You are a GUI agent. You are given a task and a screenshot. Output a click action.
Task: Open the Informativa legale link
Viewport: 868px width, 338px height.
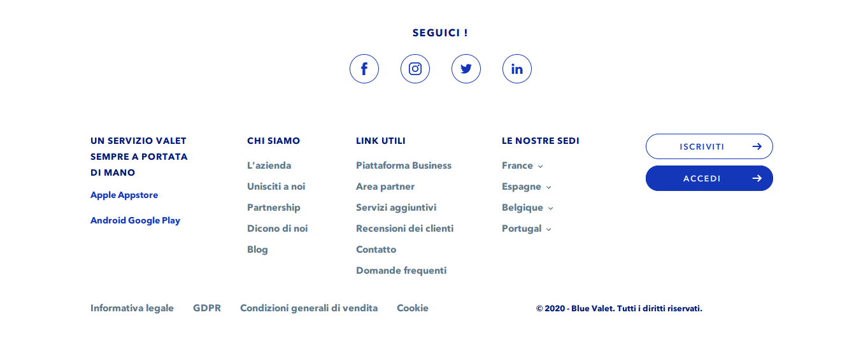(132, 308)
